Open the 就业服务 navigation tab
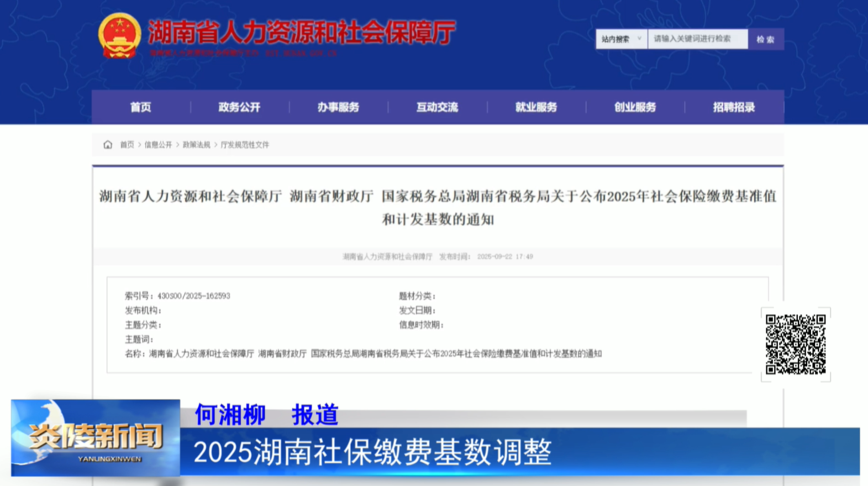The width and height of the screenshot is (868, 486). 536,107
